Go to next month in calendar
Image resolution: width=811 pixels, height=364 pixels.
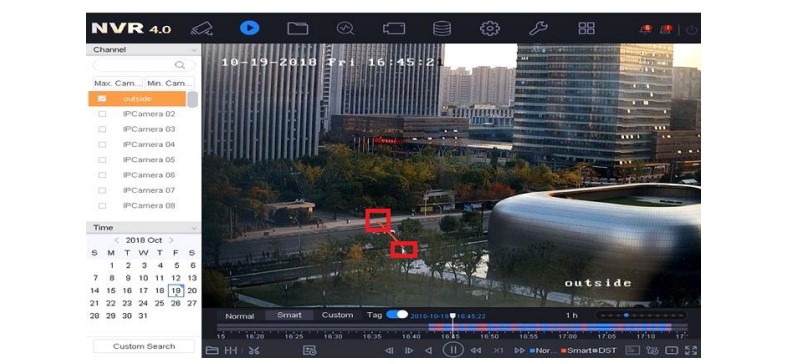coord(171,240)
